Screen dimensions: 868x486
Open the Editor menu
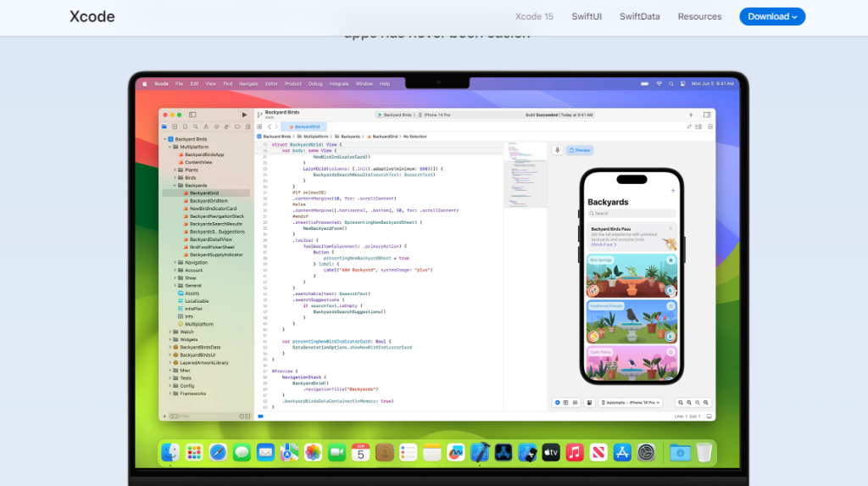271,84
